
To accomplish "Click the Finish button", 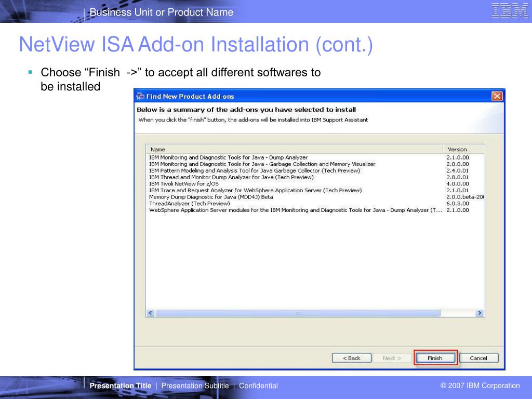I will click(435, 358).
